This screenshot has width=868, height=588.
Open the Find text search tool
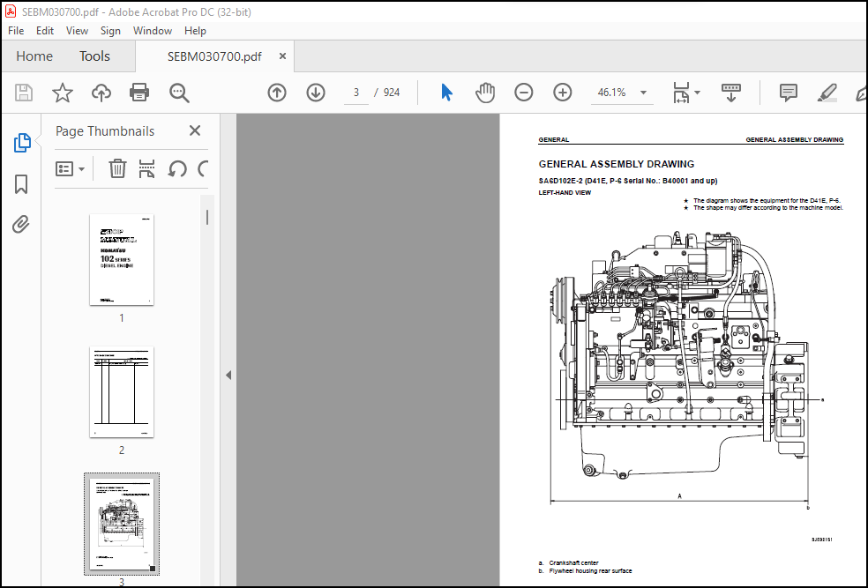click(x=179, y=93)
